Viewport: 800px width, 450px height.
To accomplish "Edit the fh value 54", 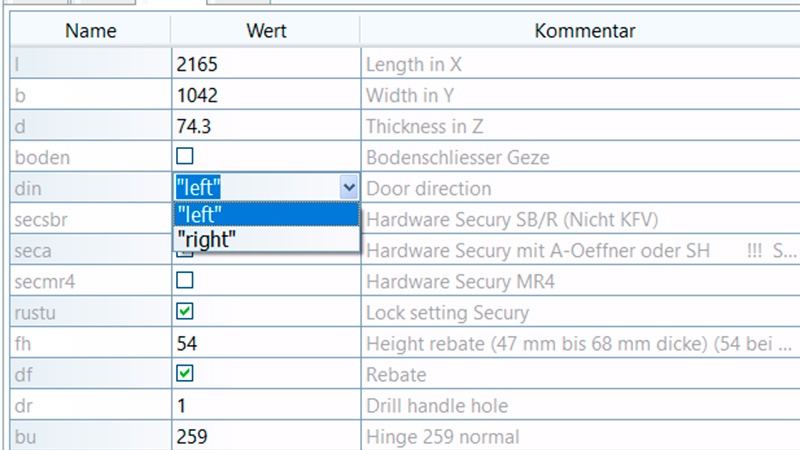I will coord(266,343).
